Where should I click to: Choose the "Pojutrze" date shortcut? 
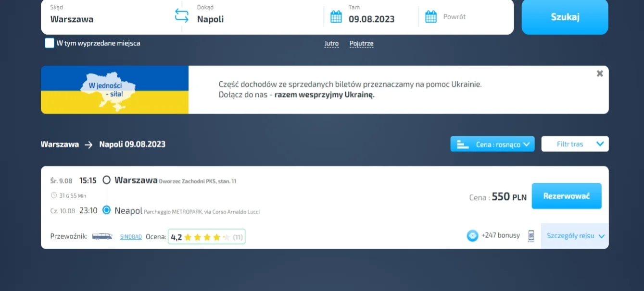[x=361, y=44]
